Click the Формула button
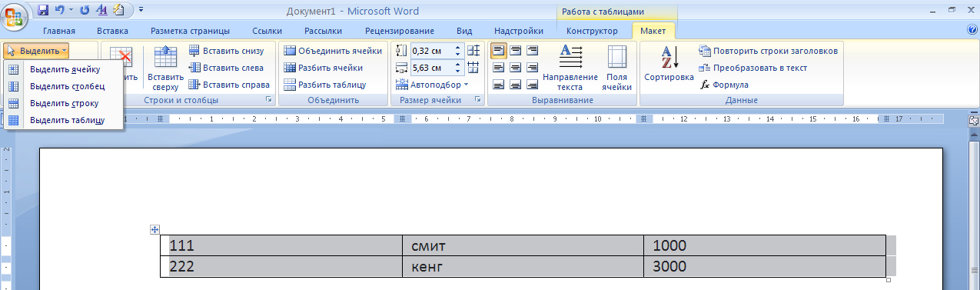The height and width of the screenshot is (290, 980). tap(724, 85)
